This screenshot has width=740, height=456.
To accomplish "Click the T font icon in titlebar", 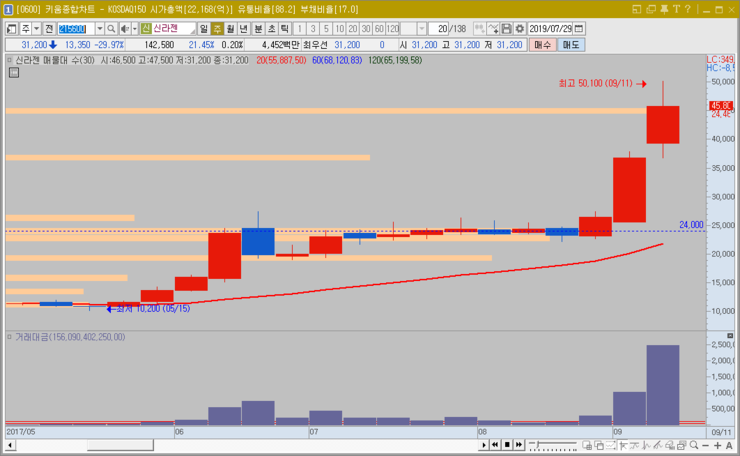I will (x=676, y=9).
